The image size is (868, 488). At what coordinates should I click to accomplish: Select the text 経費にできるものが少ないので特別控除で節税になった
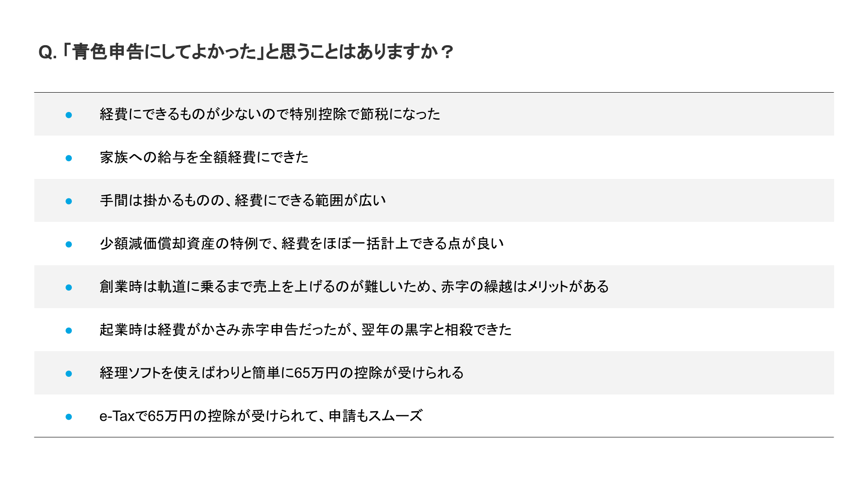(270, 114)
